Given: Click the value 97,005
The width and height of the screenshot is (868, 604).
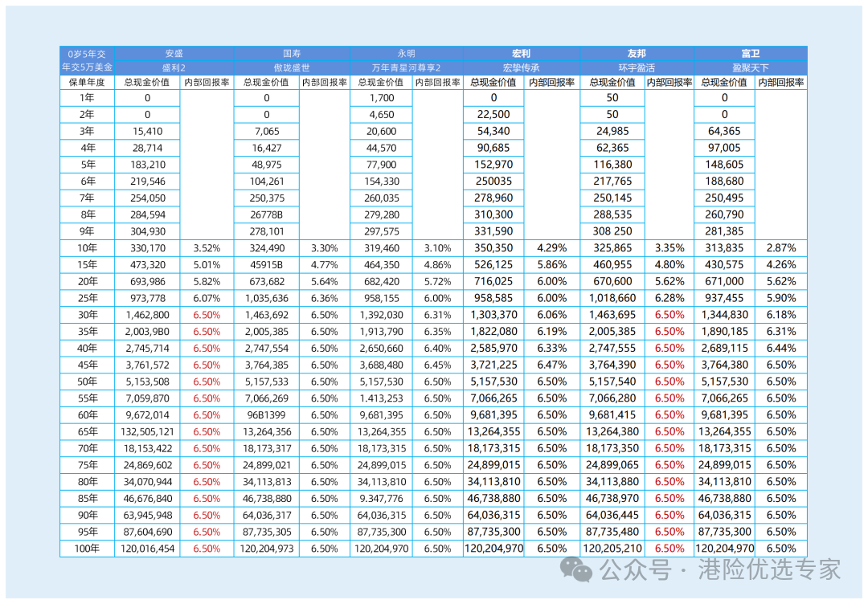Looking at the screenshot, I should coord(725,148).
